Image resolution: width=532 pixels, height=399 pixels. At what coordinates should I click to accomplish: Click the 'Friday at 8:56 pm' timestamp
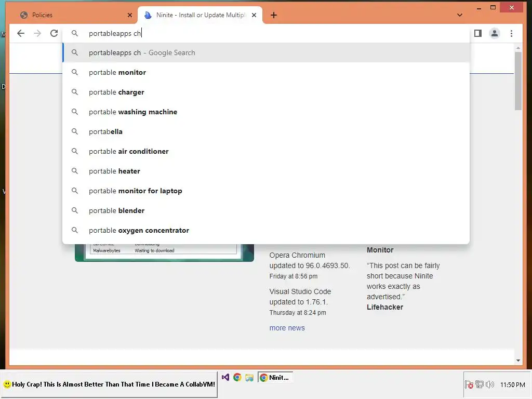(294, 276)
